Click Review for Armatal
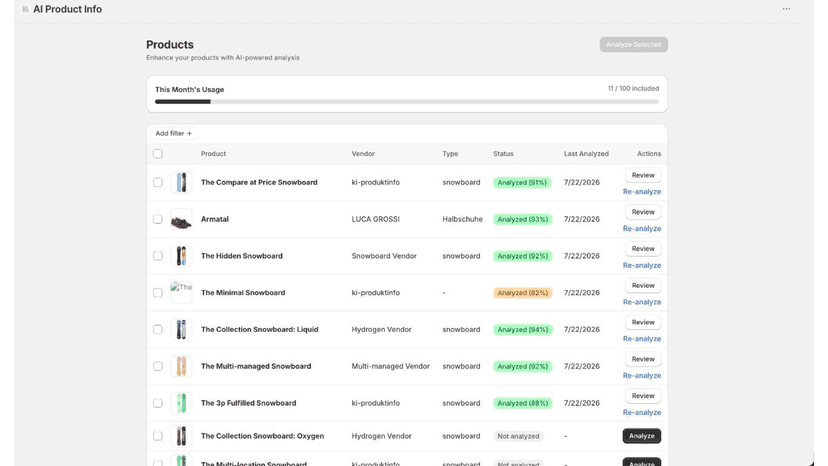Screen dimensions: 828x466 [643, 212]
